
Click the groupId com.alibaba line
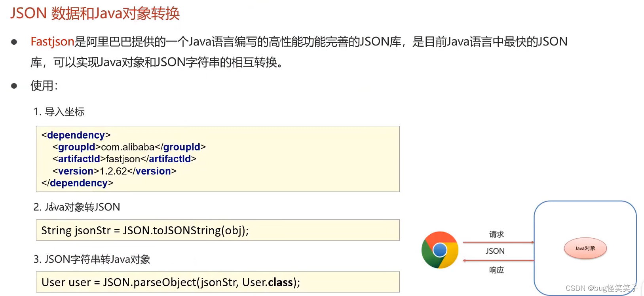tap(129, 147)
